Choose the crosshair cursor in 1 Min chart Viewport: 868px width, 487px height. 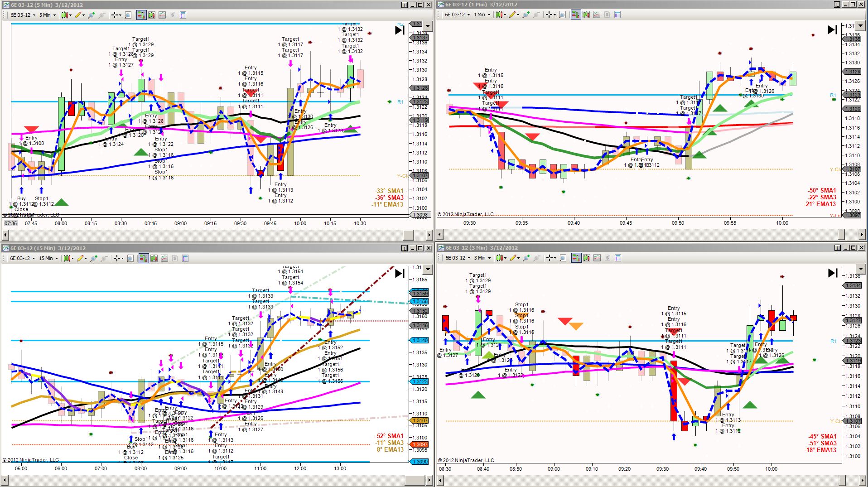pos(550,14)
